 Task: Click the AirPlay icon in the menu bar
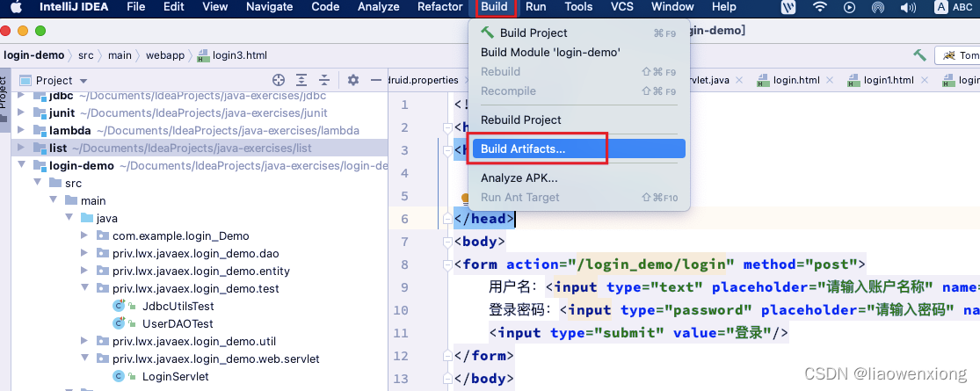(x=878, y=8)
